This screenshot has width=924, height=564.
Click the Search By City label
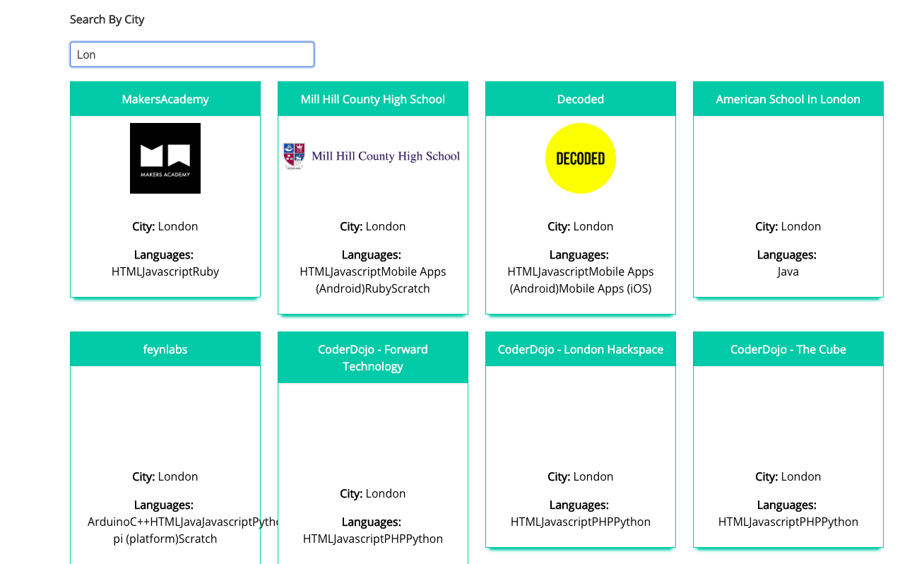(107, 20)
